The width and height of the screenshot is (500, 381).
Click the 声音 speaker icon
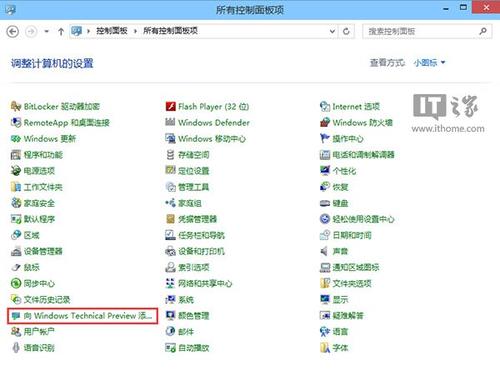click(324, 251)
